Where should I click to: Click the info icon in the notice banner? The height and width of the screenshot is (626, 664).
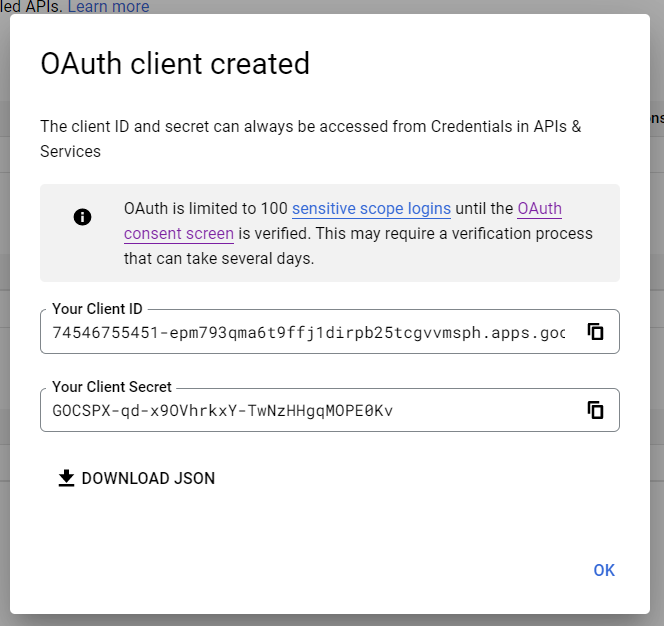pos(83,217)
